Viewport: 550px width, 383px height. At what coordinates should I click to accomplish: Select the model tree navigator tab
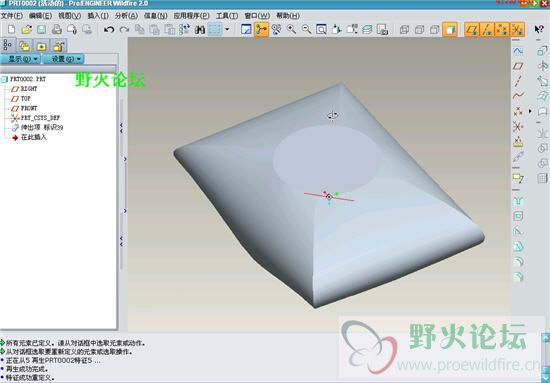[8, 46]
